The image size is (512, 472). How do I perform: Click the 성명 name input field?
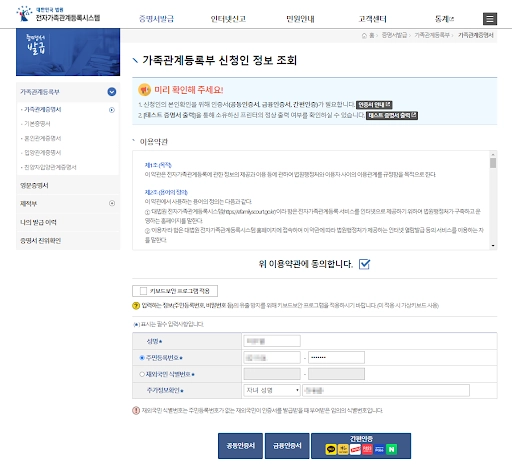pos(272,341)
